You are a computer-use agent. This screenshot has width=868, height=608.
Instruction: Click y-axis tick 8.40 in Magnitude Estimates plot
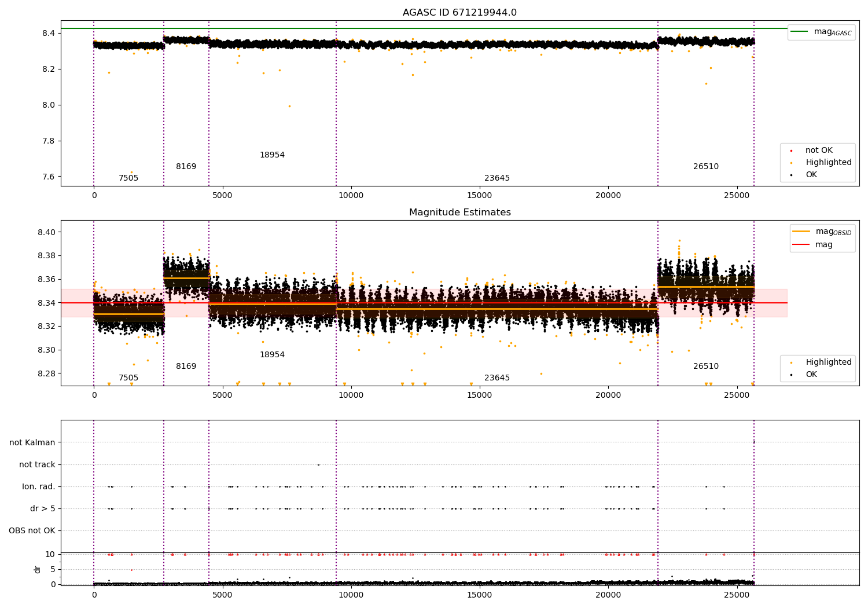(x=46, y=233)
